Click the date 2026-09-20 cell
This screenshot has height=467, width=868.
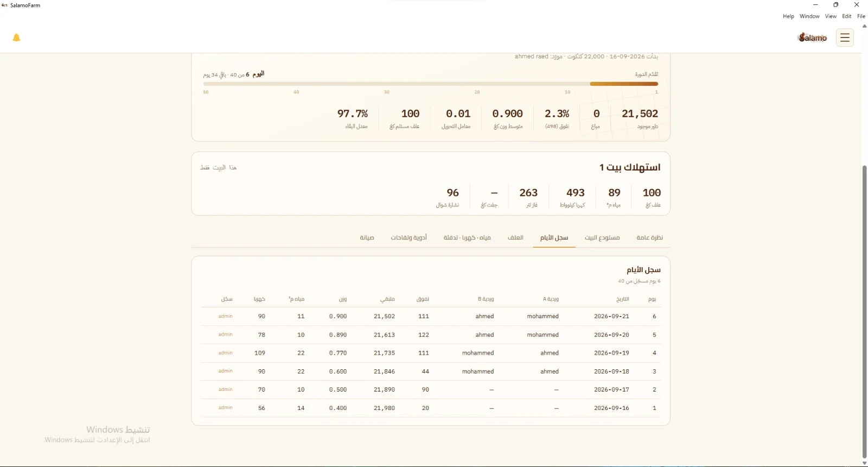pos(611,335)
